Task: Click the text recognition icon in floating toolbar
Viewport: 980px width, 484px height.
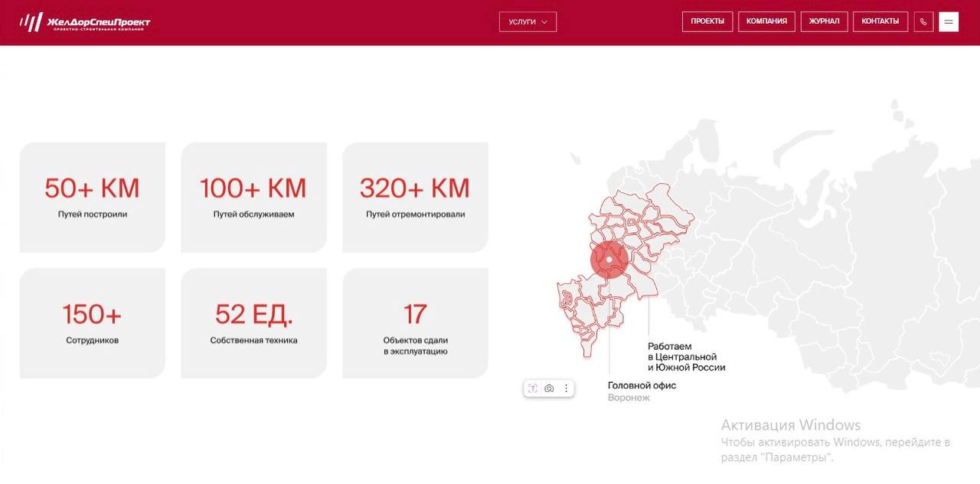Action: click(x=533, y=388)
